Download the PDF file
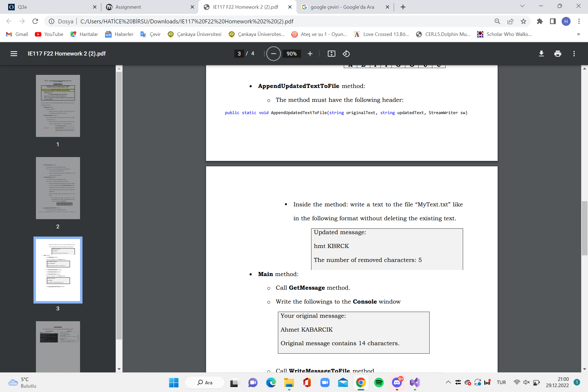Viewport: 588px width, 392px height. click(541, 54)
